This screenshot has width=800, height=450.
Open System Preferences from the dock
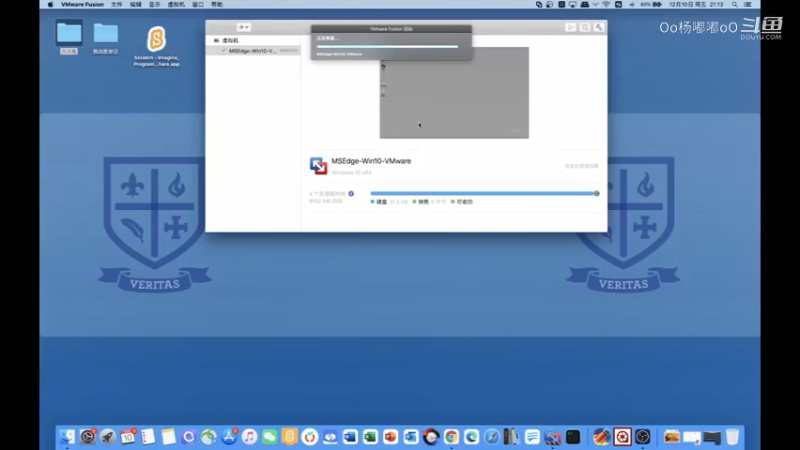[88, 437]
